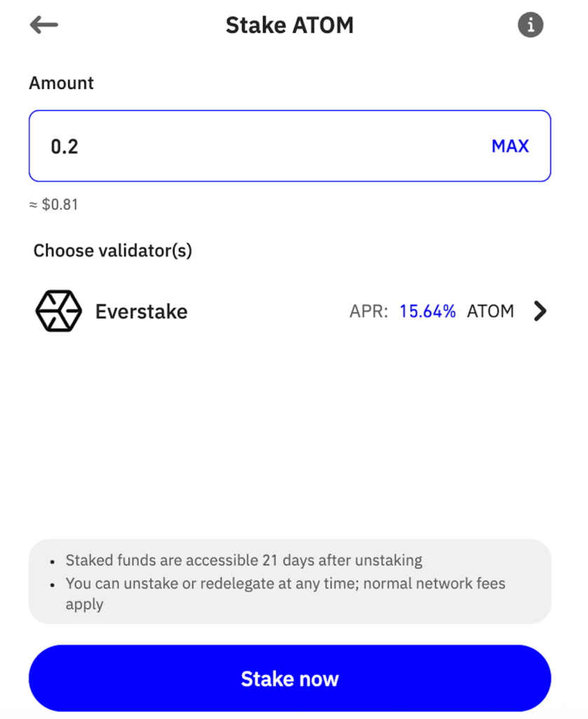Go back using the left arrow
588x719 pixels.
[x=44, y=25]
